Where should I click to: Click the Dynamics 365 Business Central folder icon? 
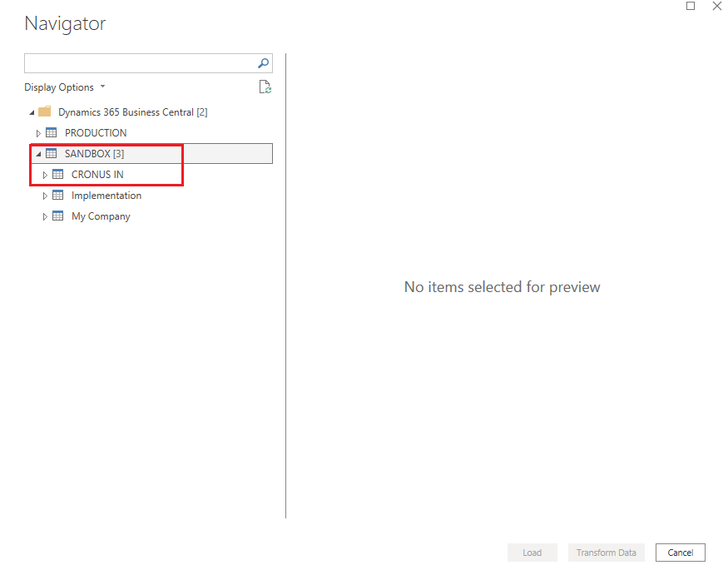coord(45,112)
